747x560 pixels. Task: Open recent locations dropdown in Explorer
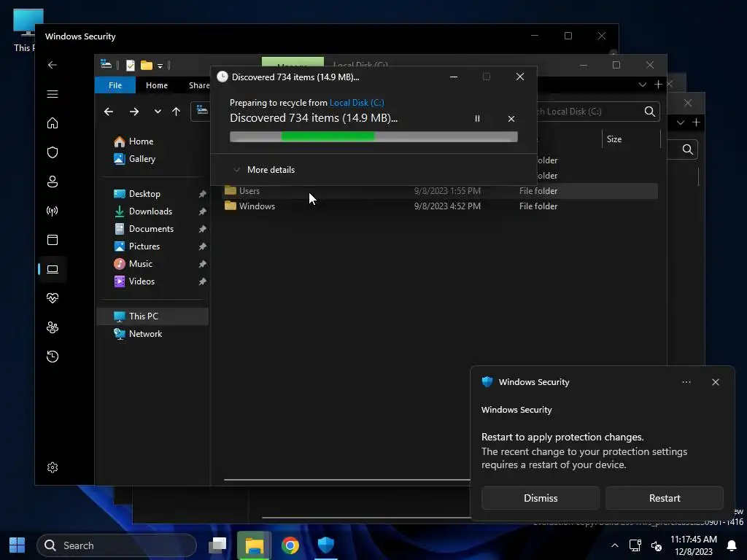tap(158, 112)
